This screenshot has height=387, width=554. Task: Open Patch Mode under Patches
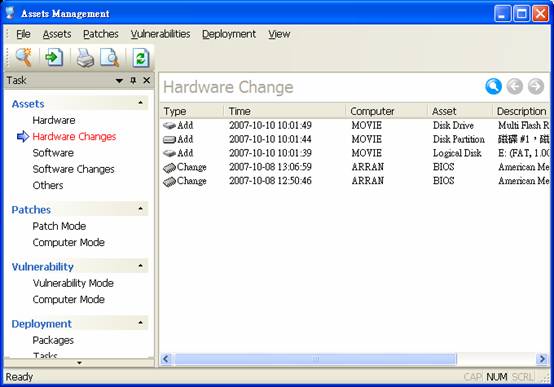point(59,226)
